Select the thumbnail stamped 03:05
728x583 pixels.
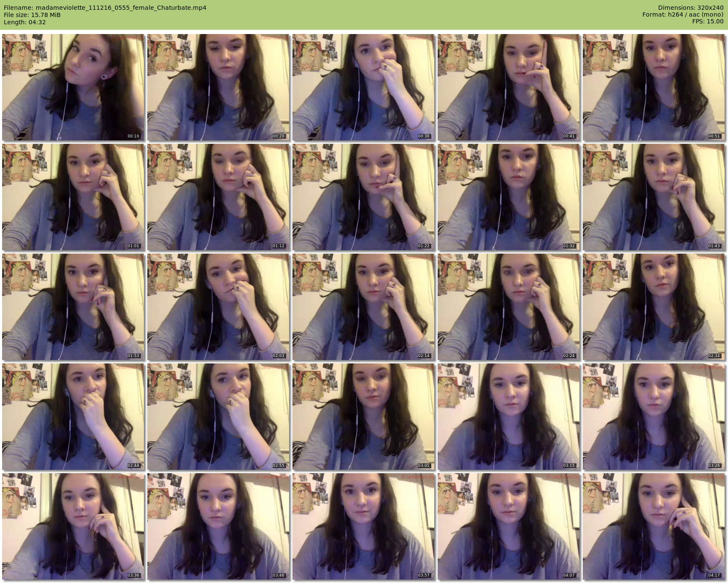[364, 417]
